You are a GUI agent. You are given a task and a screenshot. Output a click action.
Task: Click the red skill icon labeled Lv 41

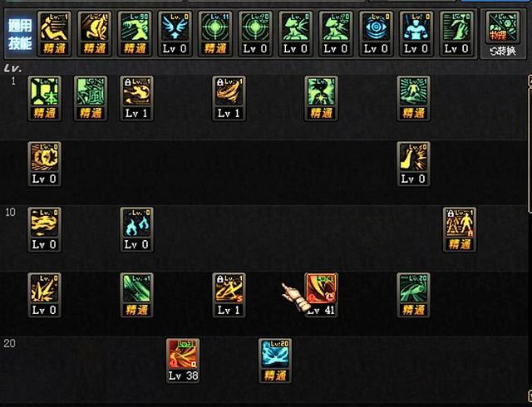322,295
